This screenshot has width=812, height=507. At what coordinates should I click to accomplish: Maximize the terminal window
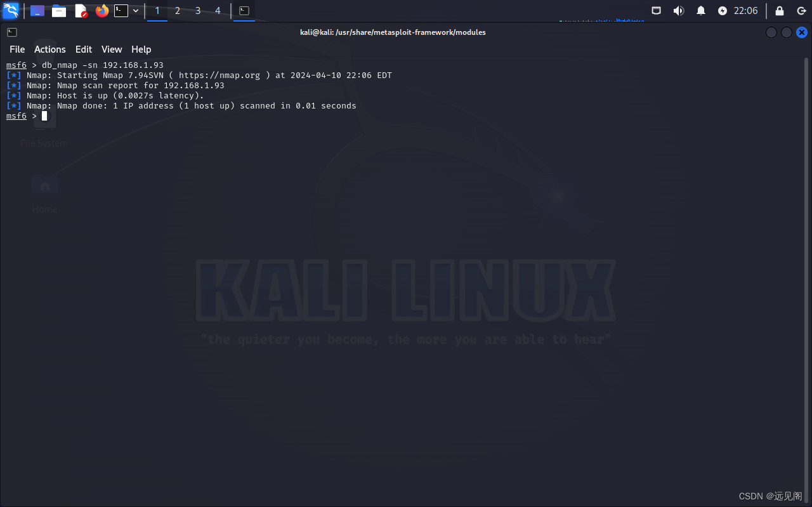click(787, 32)
